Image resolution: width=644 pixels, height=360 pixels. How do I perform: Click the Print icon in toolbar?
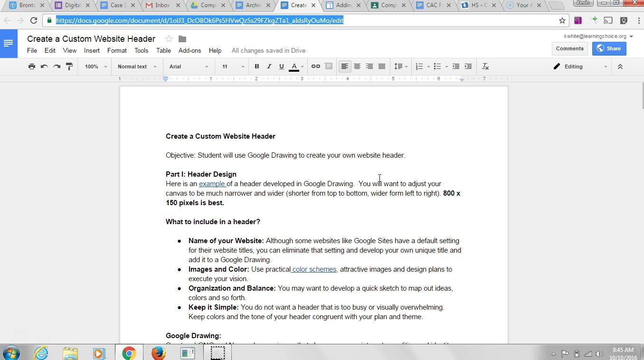(x=32, y=66)
